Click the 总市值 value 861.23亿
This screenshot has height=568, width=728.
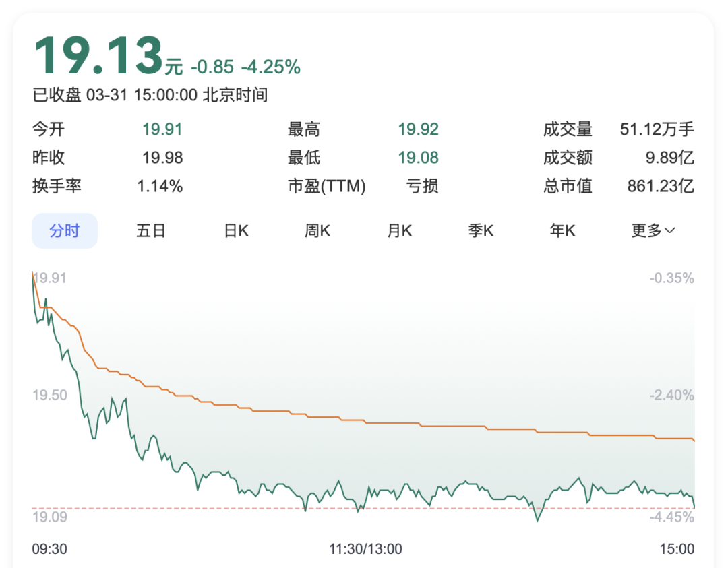click(x=660, y=187)
